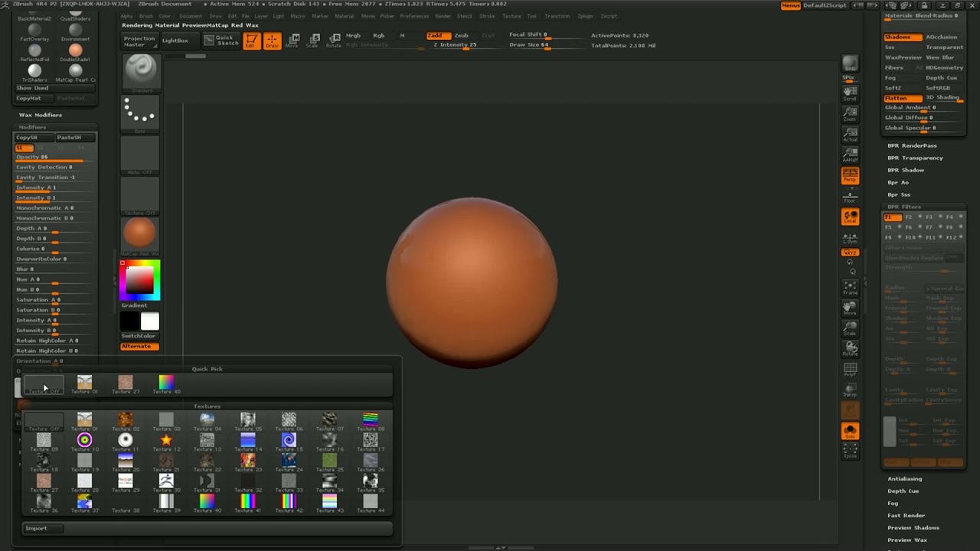Toggle Solo mode icon
Viewport: 980px width, 551px height.
(x=850, y=432)
